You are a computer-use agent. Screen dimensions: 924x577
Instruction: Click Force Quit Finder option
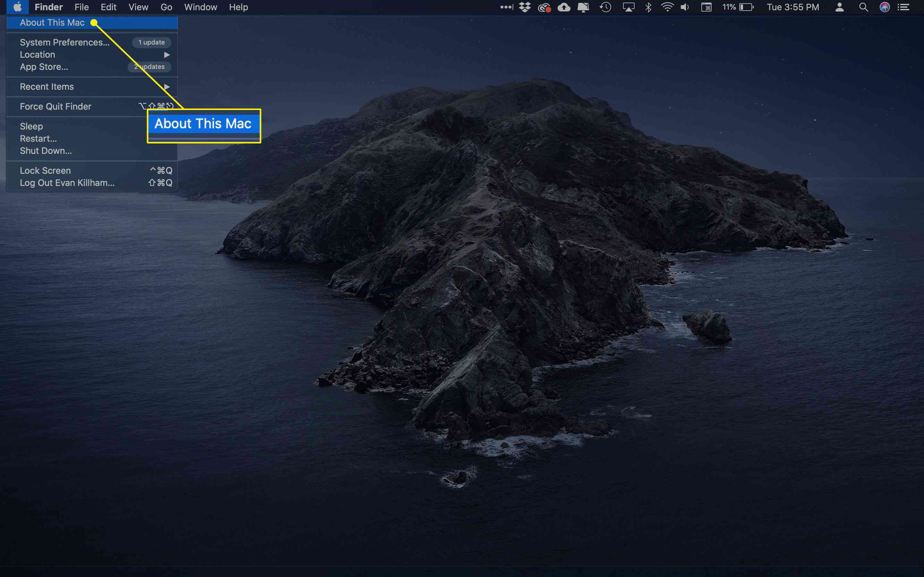[56, 106]
